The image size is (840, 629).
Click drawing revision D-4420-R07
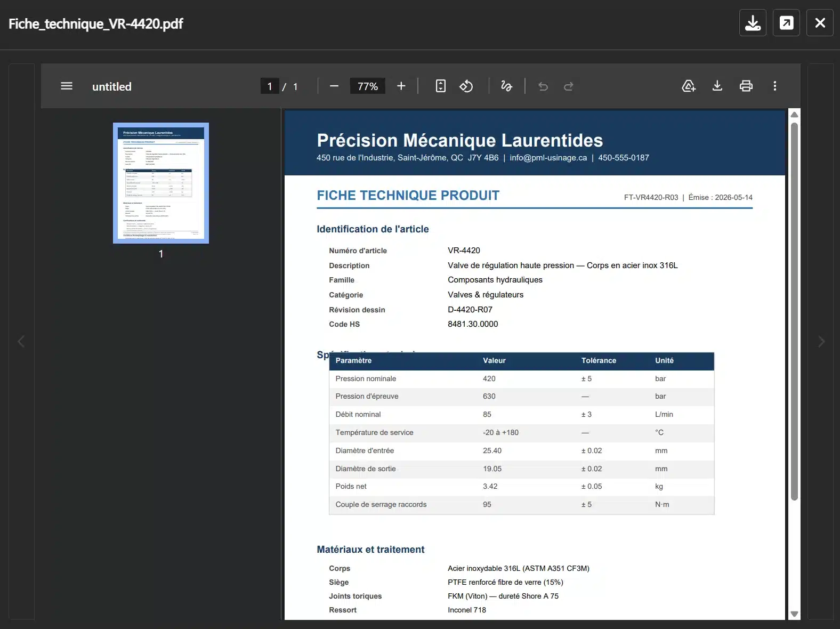(x=470, y=310)
